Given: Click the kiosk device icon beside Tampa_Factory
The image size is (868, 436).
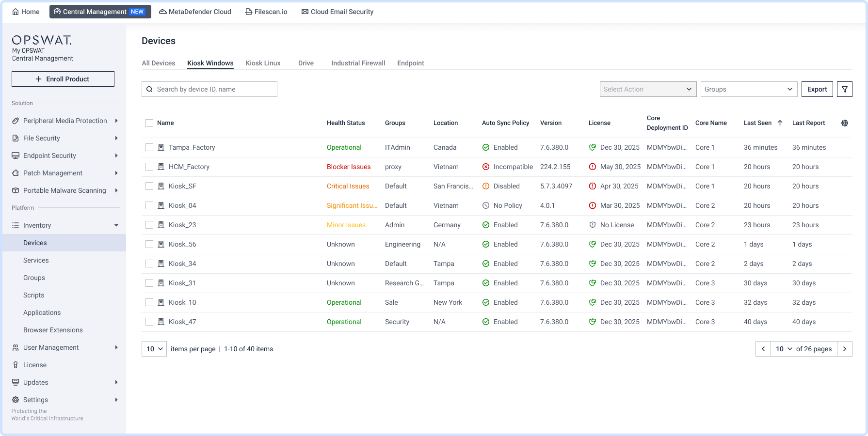Looking at the screenshot, I should [x=161, y=147].
